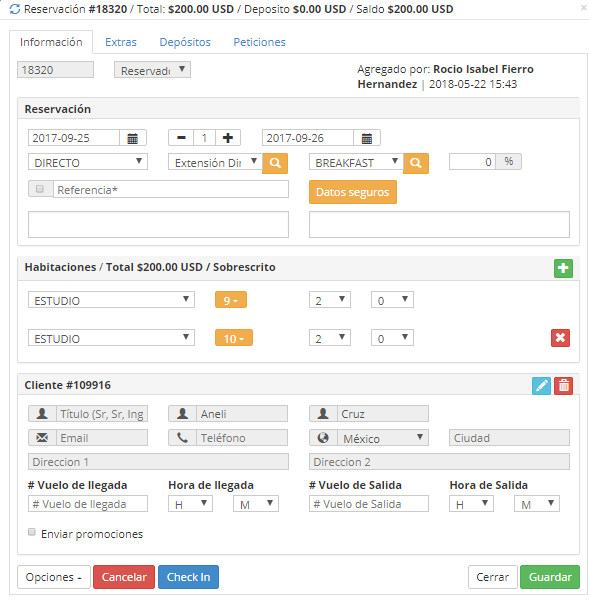This screenshot has width=589, height=604.
Task: Click the search icon next to Extensión dropdown
Action: tap(275, 163)
